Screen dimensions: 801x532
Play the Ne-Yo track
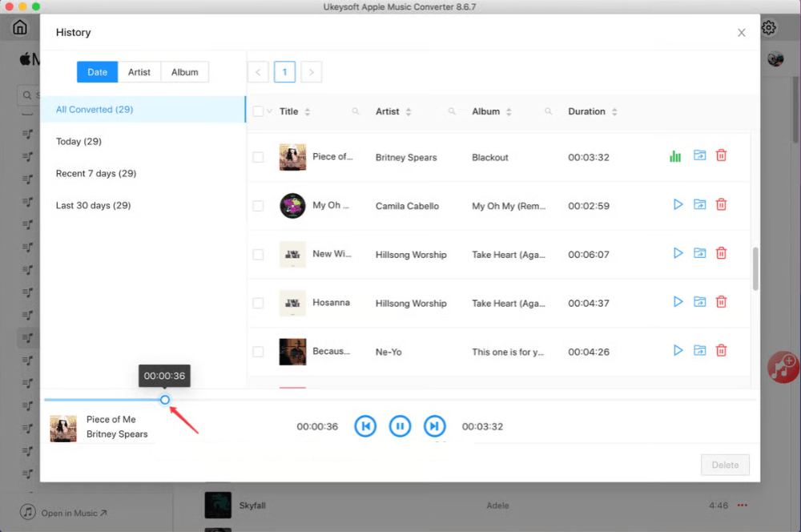coord(678,350)
